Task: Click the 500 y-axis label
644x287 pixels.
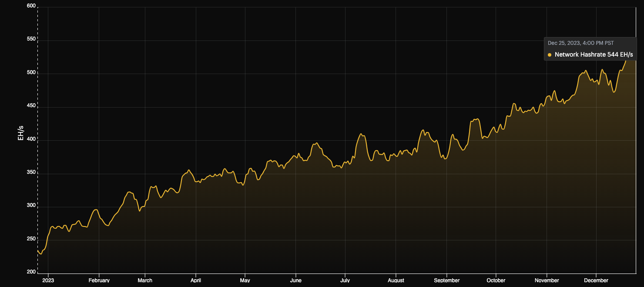Action: (31, 72)
